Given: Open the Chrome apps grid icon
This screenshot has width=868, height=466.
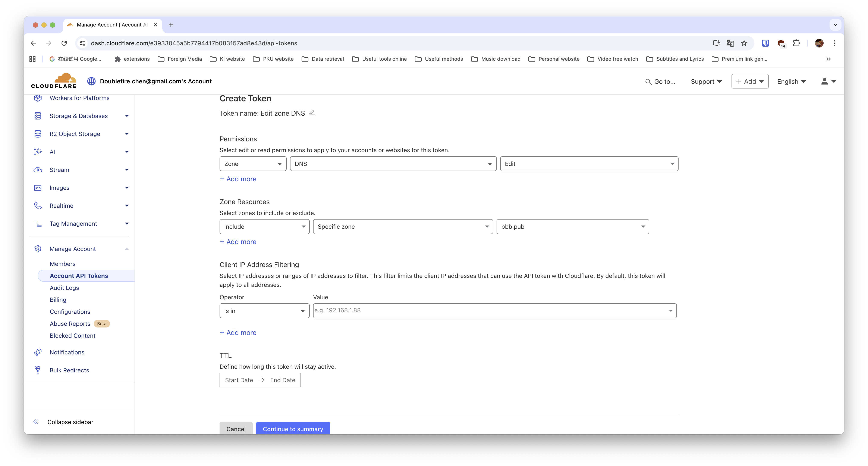Looking at the screenshot, I should 32,59.
